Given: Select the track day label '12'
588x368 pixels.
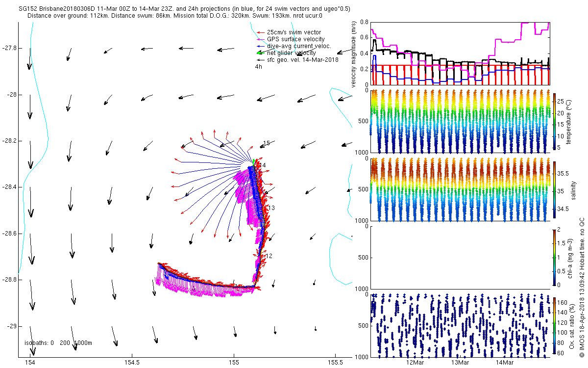Looking at the screenshot, I should [x=269, y=256].
